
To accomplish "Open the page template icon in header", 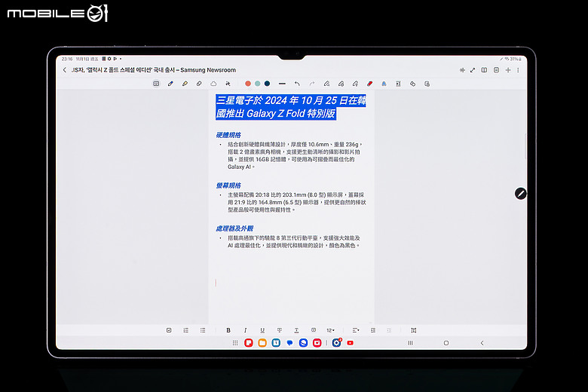I will 496,70.
